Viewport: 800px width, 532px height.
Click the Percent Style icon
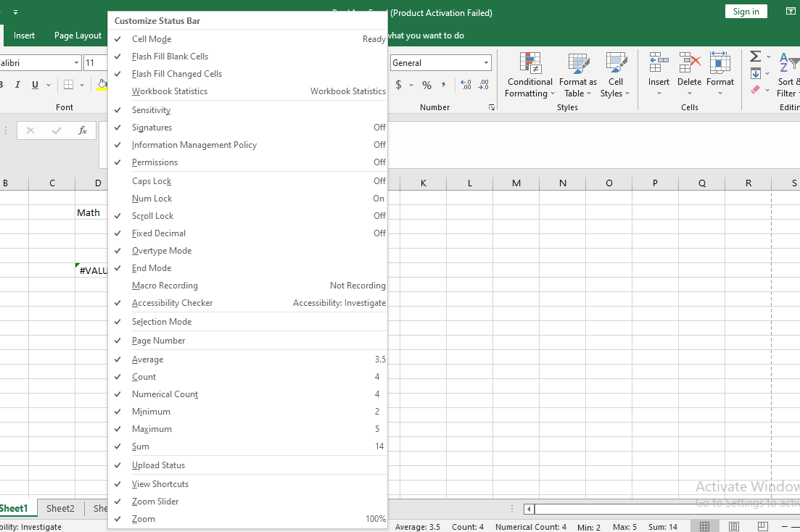tap(426, 86)
